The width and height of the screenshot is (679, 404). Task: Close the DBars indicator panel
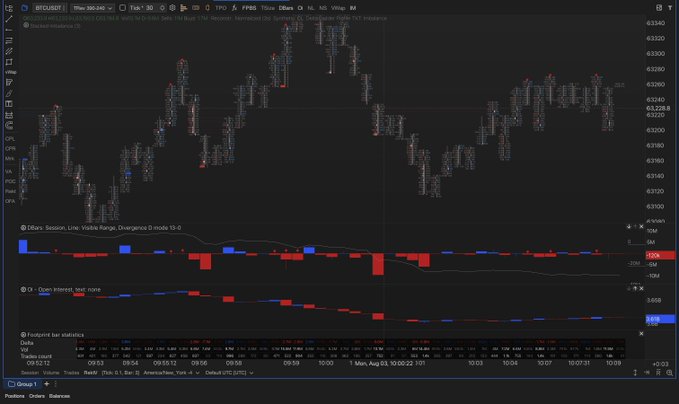641,226
